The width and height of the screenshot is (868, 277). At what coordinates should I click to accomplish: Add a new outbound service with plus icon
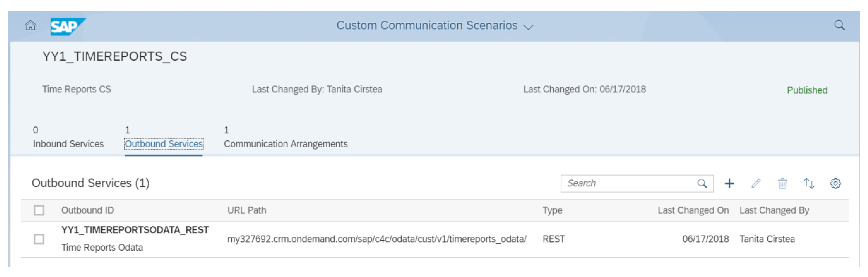[x=729, y=183]
